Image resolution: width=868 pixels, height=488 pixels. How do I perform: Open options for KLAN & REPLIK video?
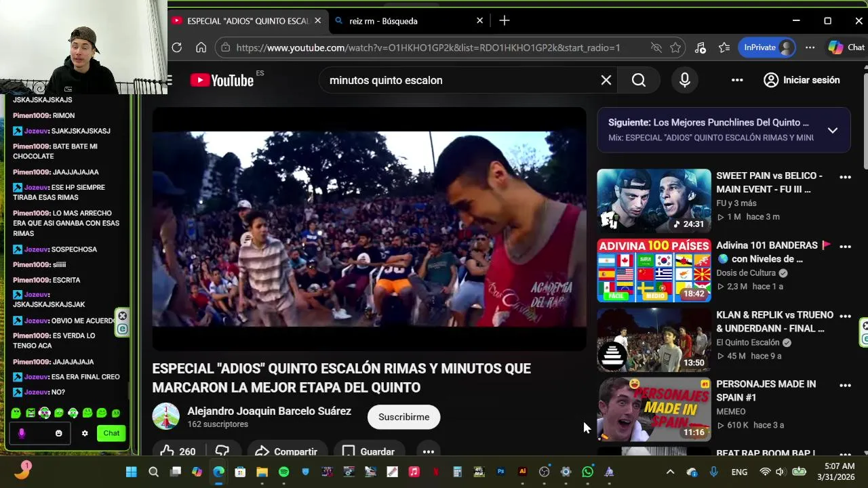pos(845,317)
